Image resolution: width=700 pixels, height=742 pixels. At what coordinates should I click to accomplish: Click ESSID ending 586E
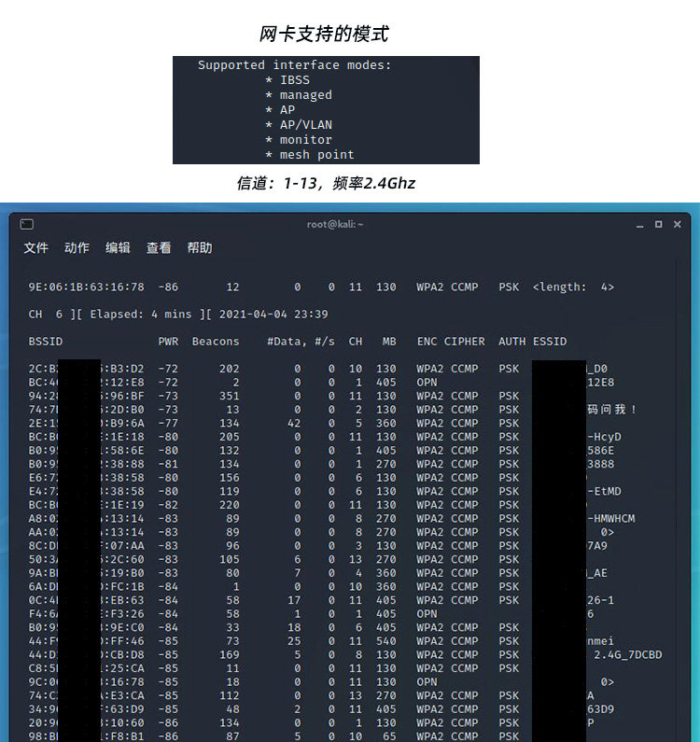[601, 450]
